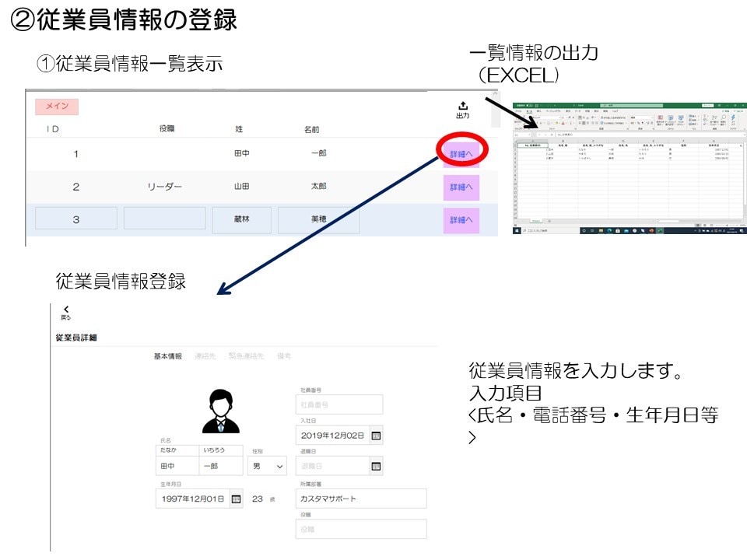Click the 山田 surname cell

pyautogui.click(x=241, y=187)
